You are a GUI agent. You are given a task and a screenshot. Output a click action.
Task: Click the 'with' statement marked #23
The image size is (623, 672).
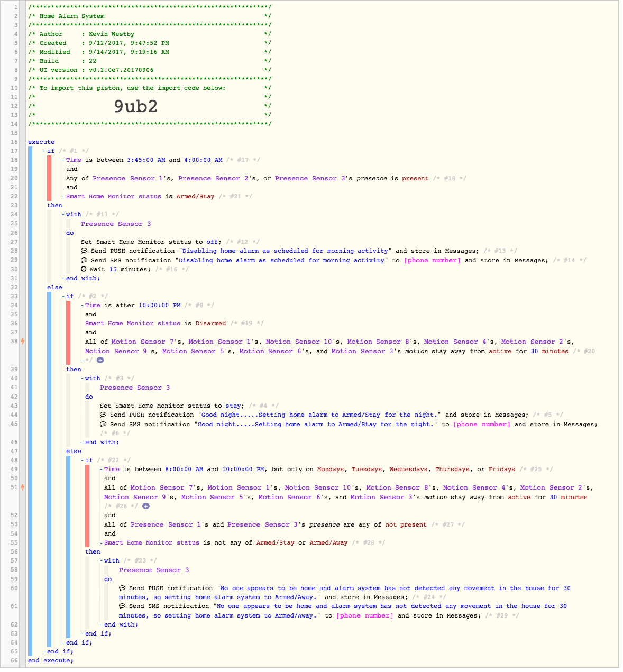[112, 560]
